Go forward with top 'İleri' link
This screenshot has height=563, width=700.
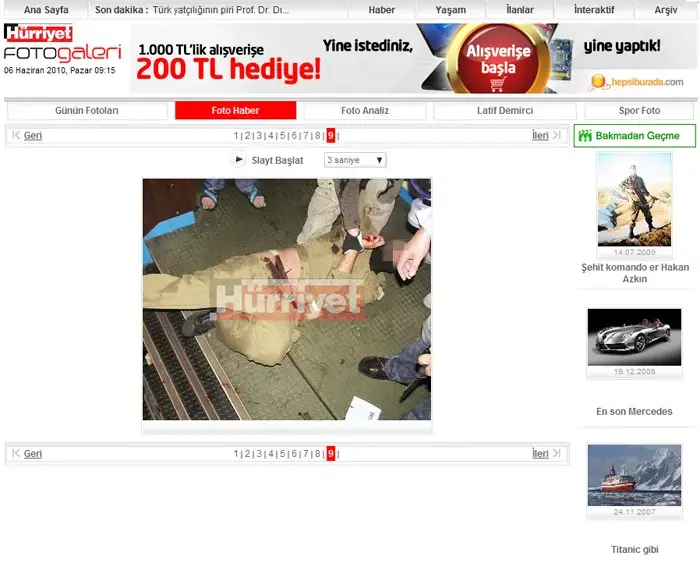pyautogui.click(x=540, y=136)
